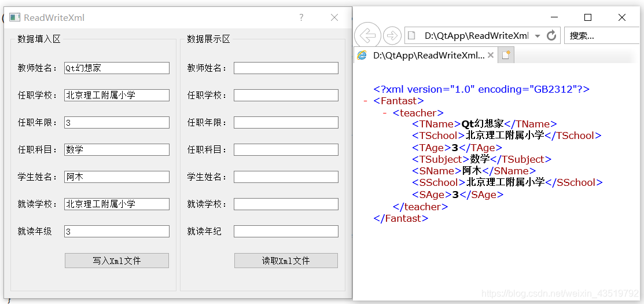644x304 pixels.
Task: Click the SName XML line
Action: tap(474, 171)
